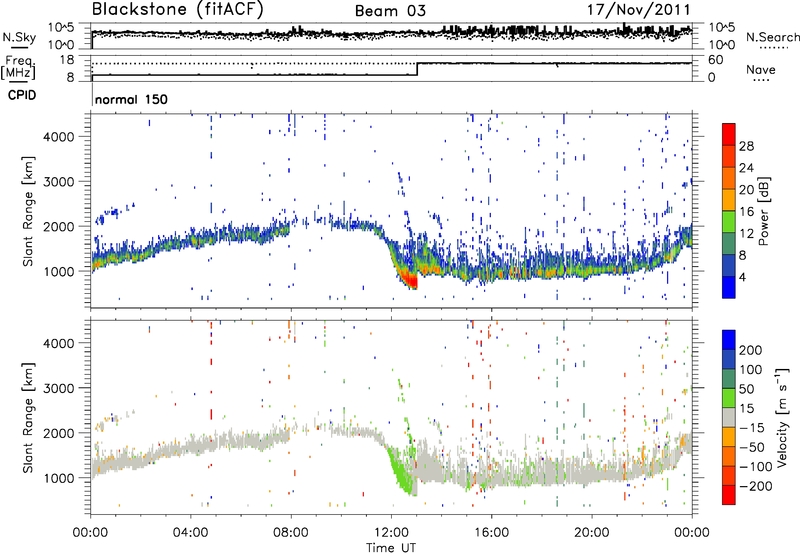This screenshot has width=800, height=554.
Task: Click the frequency step-up near 13:00
Action: click(x=417, y=69)
